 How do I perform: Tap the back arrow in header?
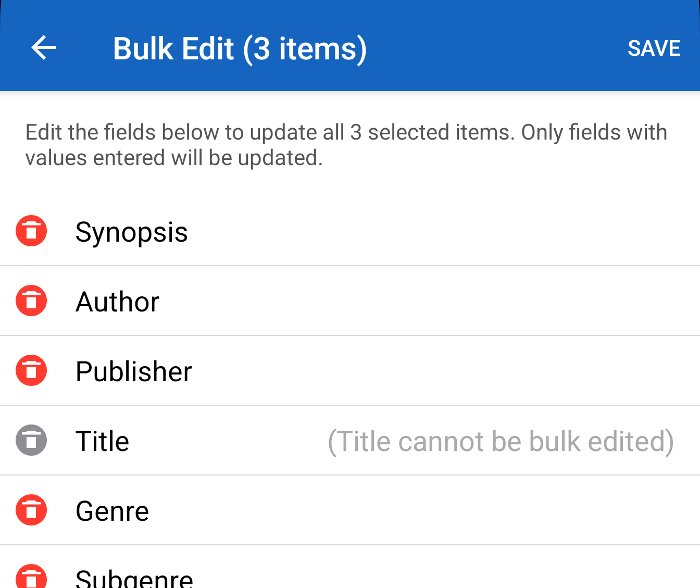pos(44,48)
